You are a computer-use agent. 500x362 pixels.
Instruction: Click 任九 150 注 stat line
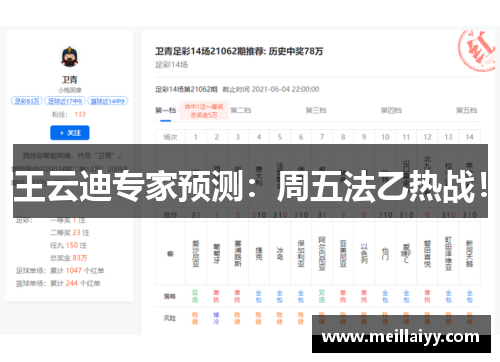coord(68,245)
